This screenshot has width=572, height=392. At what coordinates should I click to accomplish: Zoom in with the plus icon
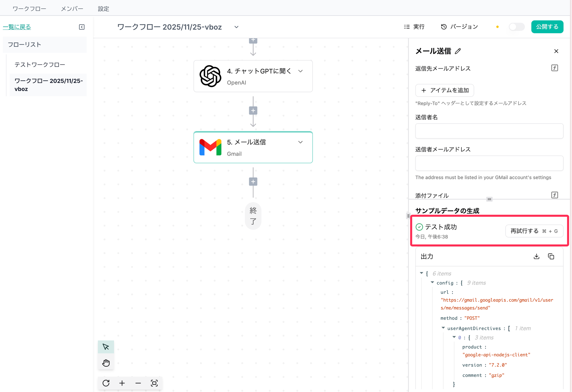[122, 383]
